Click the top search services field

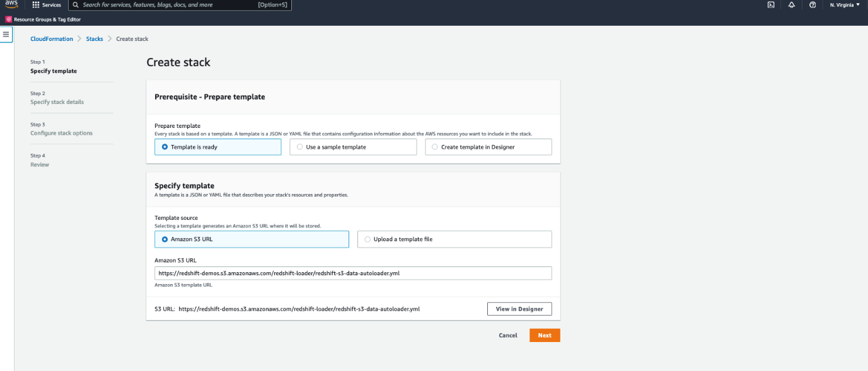(180, 4)
